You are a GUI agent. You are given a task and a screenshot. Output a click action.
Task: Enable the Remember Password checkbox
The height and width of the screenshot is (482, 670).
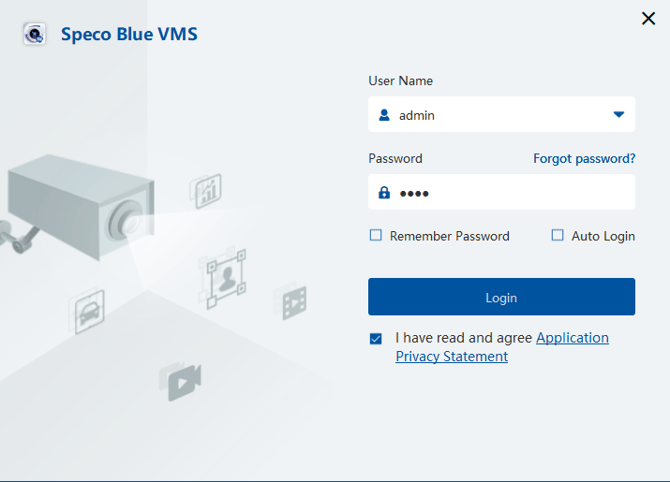coord(376,236)
